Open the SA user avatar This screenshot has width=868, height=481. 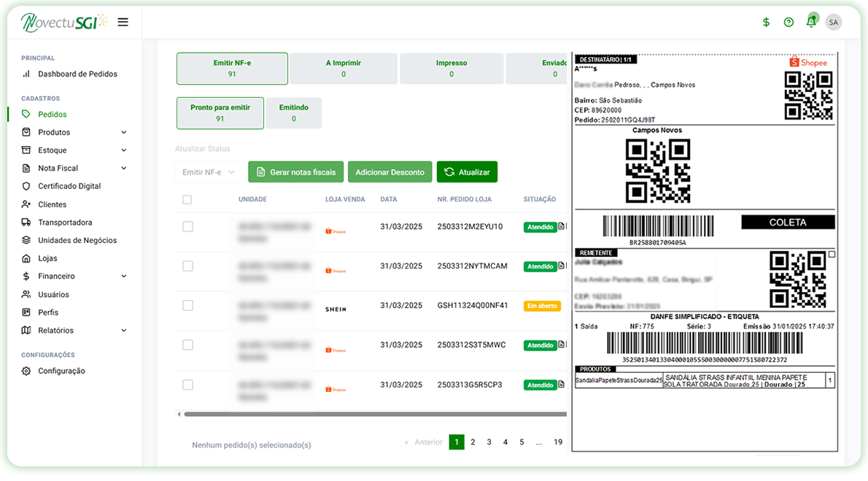click(833, 22)
